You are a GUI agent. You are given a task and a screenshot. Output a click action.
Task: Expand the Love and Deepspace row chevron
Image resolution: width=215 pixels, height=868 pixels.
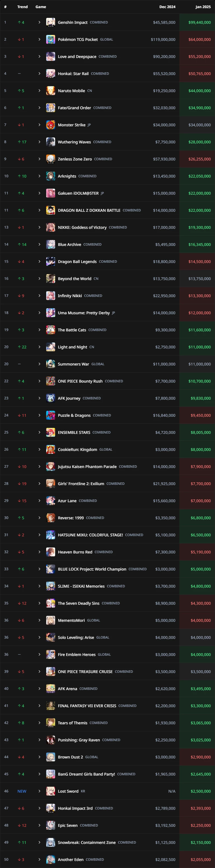tap(39, 57)
